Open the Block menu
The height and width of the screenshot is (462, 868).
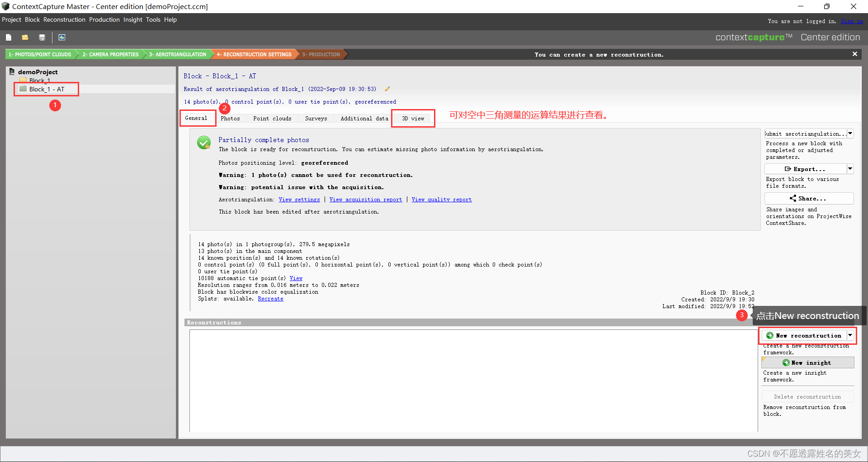tap(32, 19)
